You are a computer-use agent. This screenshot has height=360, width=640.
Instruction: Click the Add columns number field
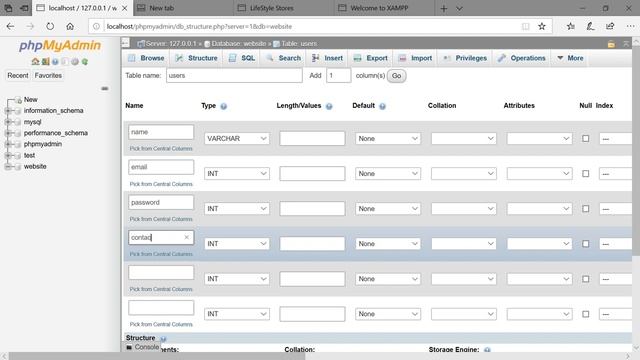338,76
